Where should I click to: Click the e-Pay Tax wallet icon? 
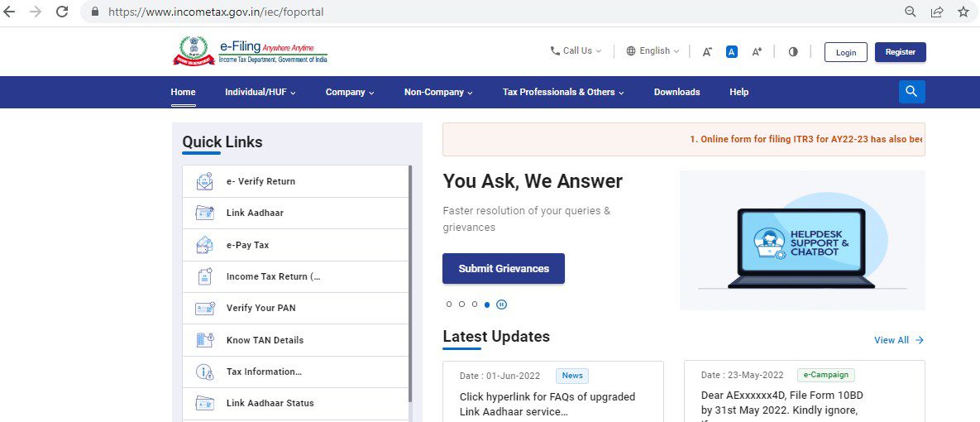click(x=204, y=244)
